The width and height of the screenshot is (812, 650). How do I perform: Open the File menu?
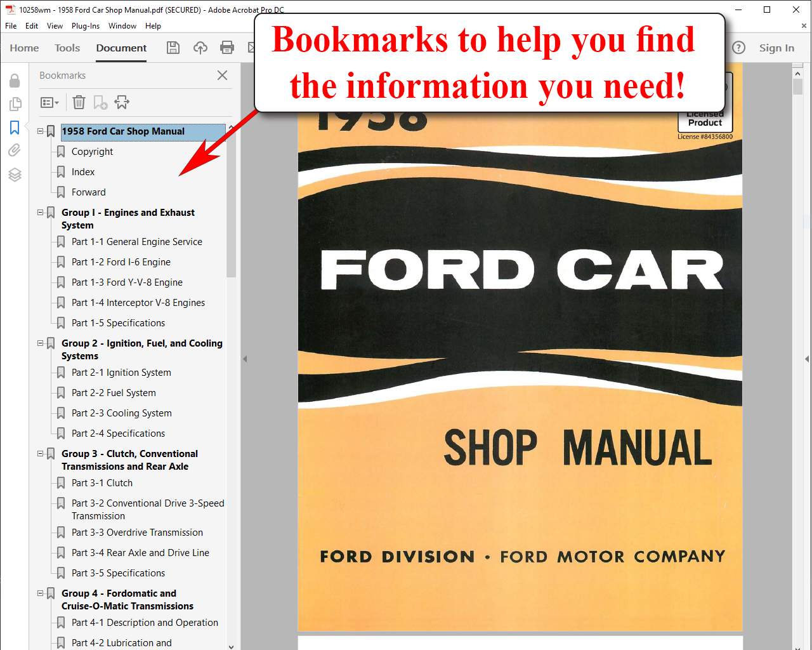point(11,26)
